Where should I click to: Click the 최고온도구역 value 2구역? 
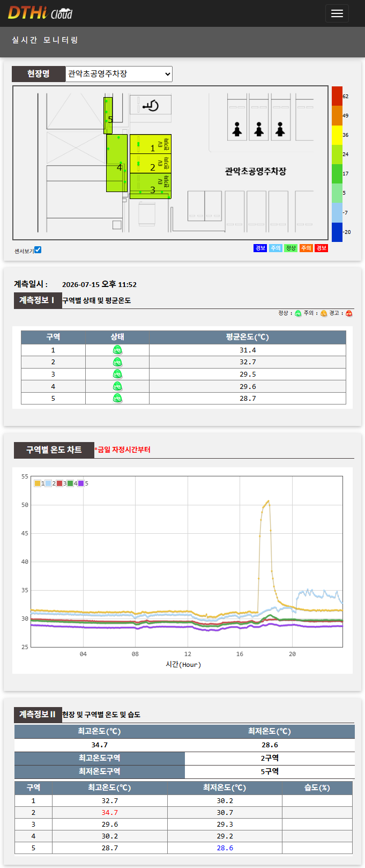[270, 758]
